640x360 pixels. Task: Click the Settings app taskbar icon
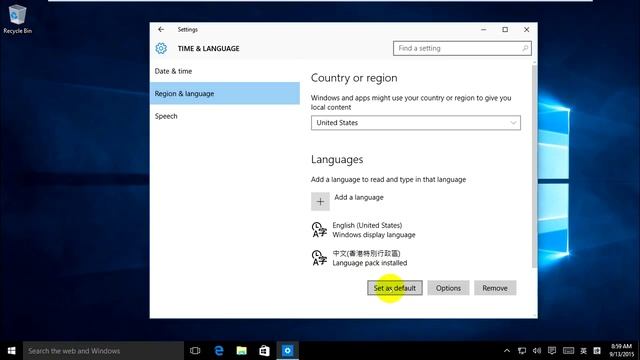coord(287,351)
